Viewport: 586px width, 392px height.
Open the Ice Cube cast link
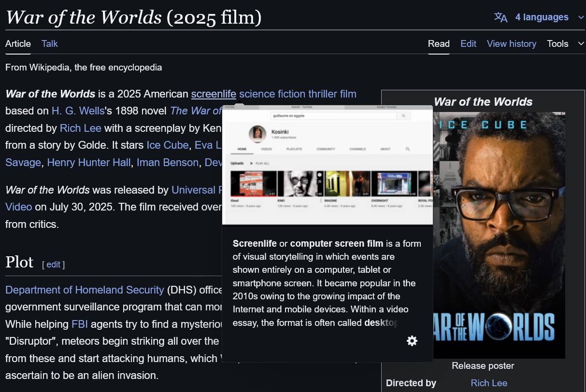(167, 145)
